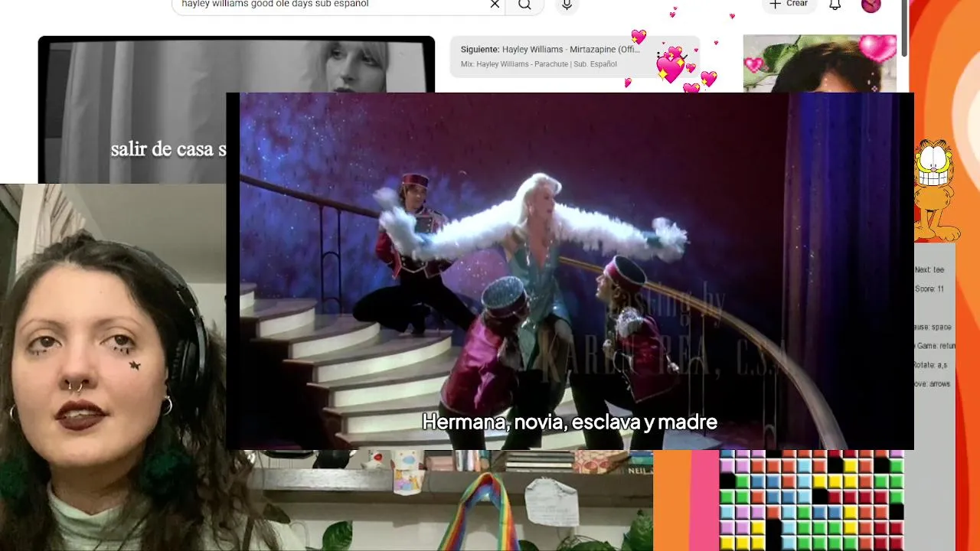The width and height of the screenshot is (980, 551).
Task: Click the webcam thumbnail with pink hearts
Action: 820,63
